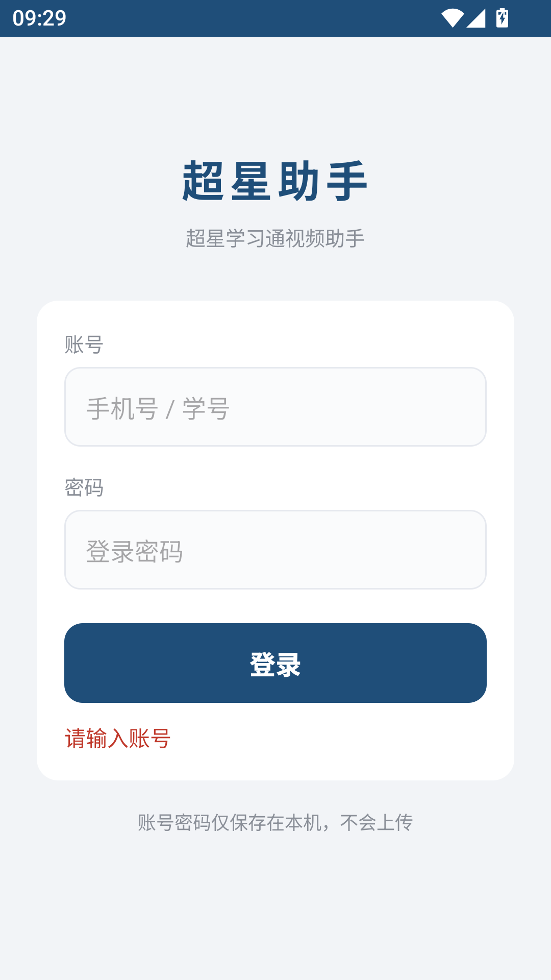Image resolution: width=551 pixels, height=980 pixels.
Task: Click the 超星学习通视频助手 subtitle
Action: [x=275, y=238]
